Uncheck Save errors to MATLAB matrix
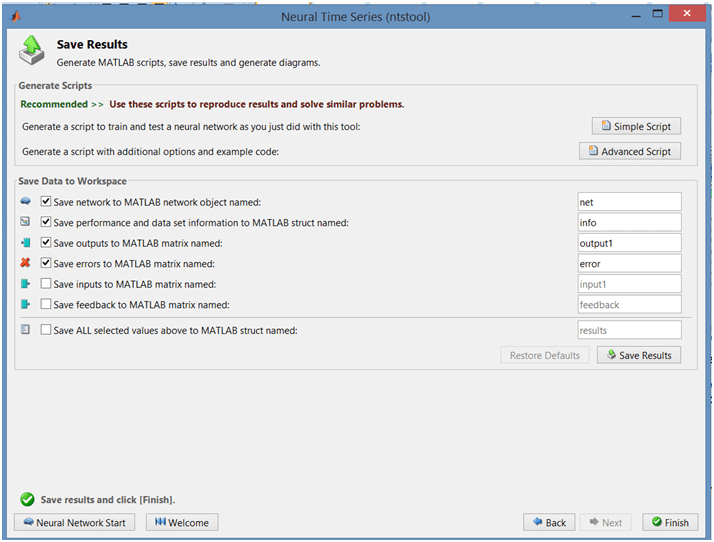The height and width of the screenshot is (542, 714). [x=46, y=263]
